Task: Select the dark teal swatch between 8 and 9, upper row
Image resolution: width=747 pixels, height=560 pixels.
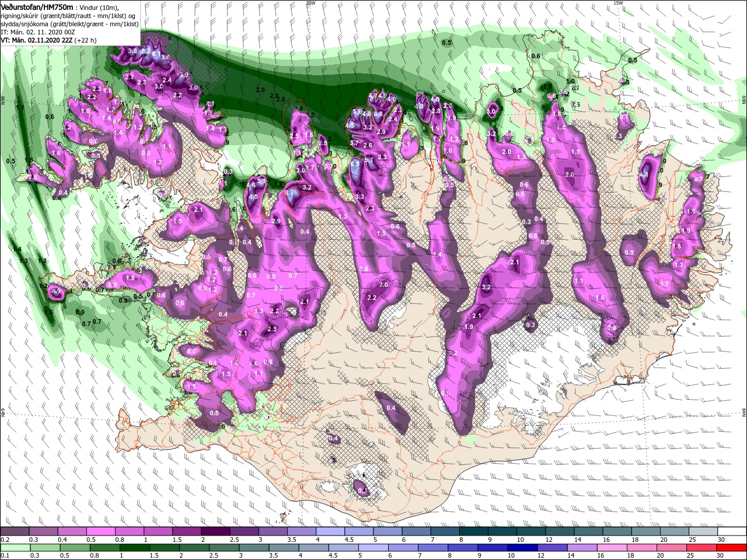Action: tap(474, 531)
